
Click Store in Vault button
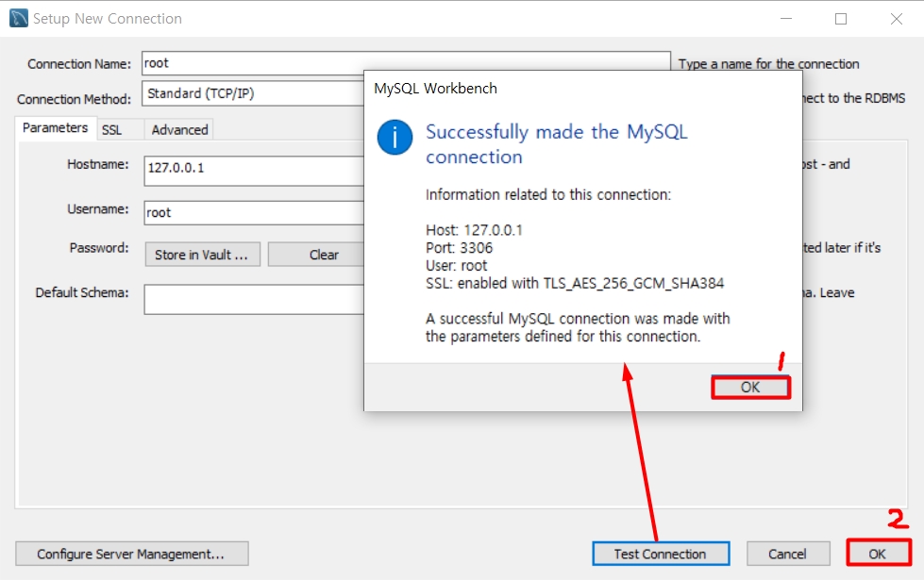pos(202,255)
